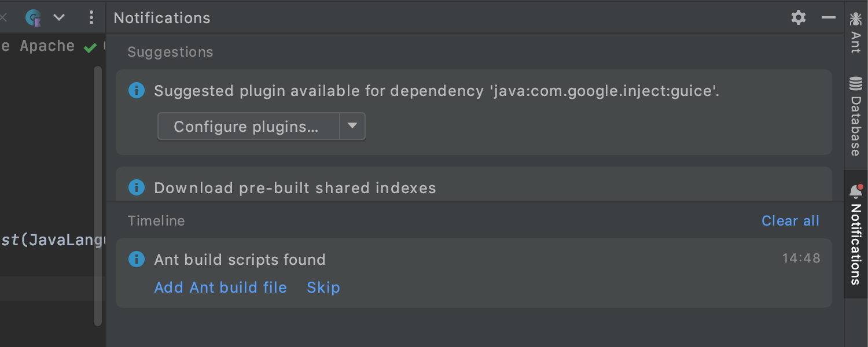Viewport: 868px width, 347px height.
Task: Click info icon next to Download pre-built shared indexes
Action: (x=136, y=187)
